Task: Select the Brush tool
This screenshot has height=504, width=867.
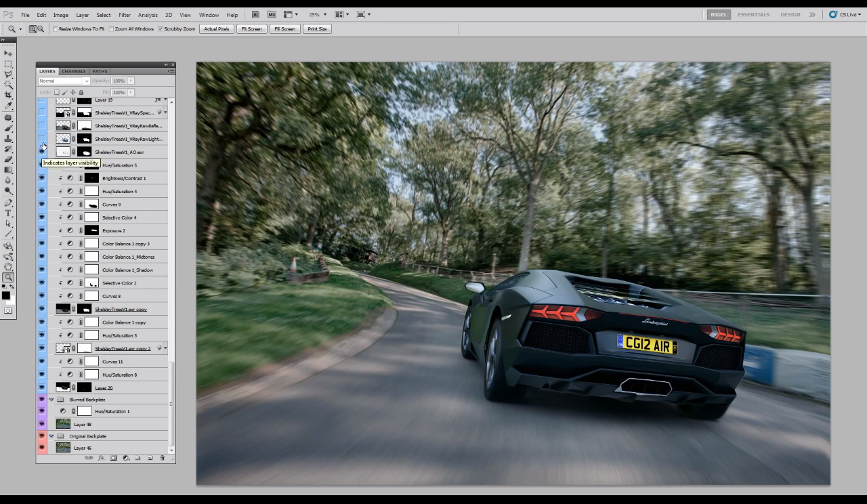Action: coord(8,127)
